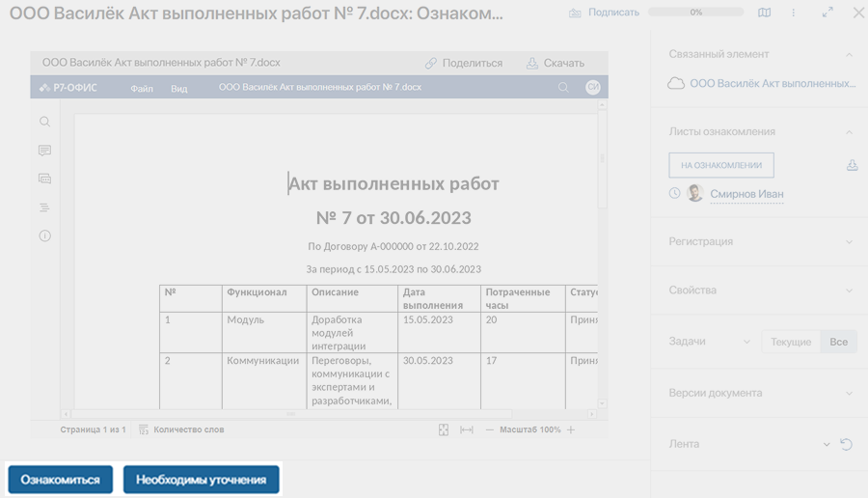Fit page to screen icon

(444, 429)
